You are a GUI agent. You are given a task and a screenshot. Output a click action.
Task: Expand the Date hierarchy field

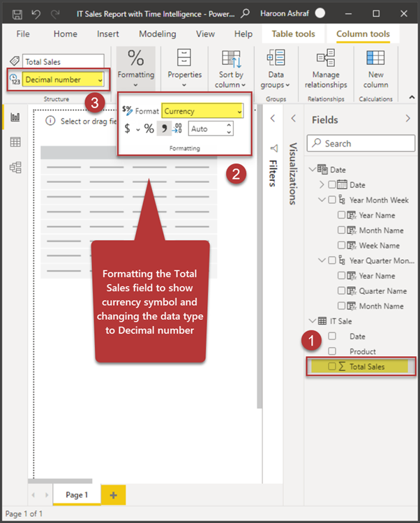click(x=322, y=184)
